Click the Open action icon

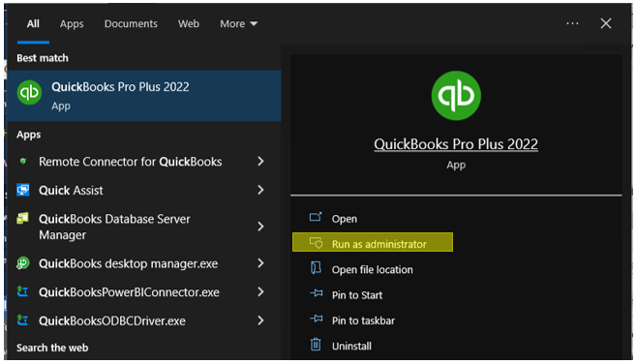tap(316, 217)
